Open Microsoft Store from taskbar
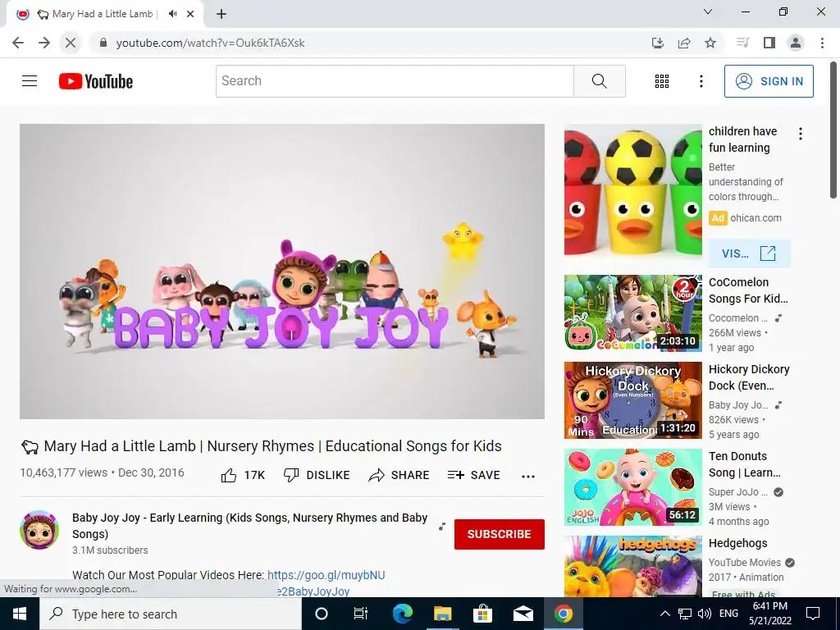Image resolution: width=840 pixels, height=630 pixels. tap(482, 614)
